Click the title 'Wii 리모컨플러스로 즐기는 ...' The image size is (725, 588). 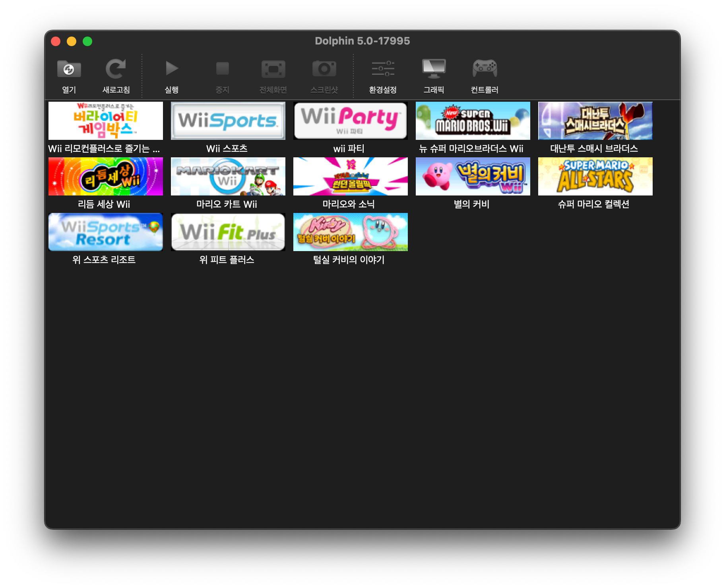click(104, 149)
